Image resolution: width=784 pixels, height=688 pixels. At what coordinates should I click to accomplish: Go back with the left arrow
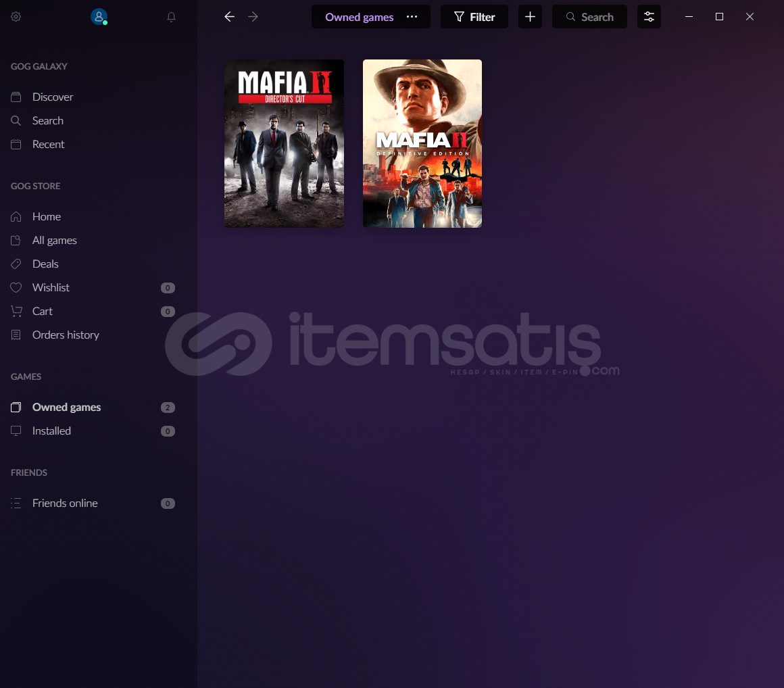[x=230, y=16]
